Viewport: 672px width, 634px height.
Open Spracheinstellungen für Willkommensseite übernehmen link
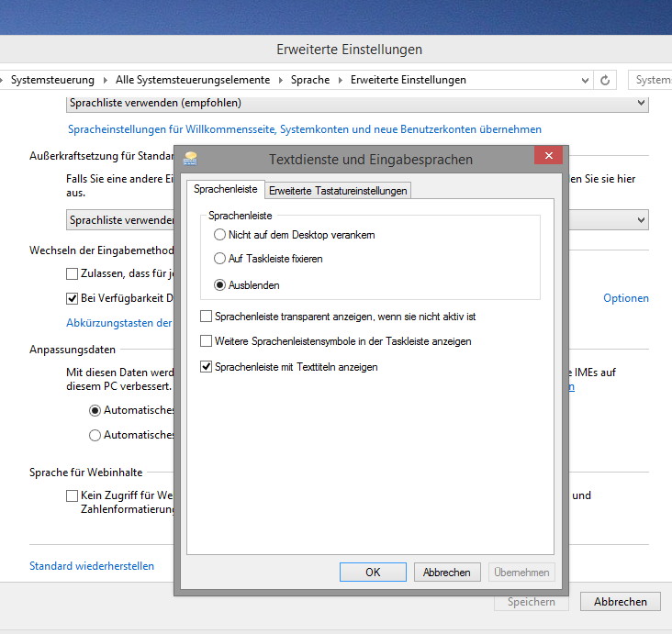pos(305,129)
